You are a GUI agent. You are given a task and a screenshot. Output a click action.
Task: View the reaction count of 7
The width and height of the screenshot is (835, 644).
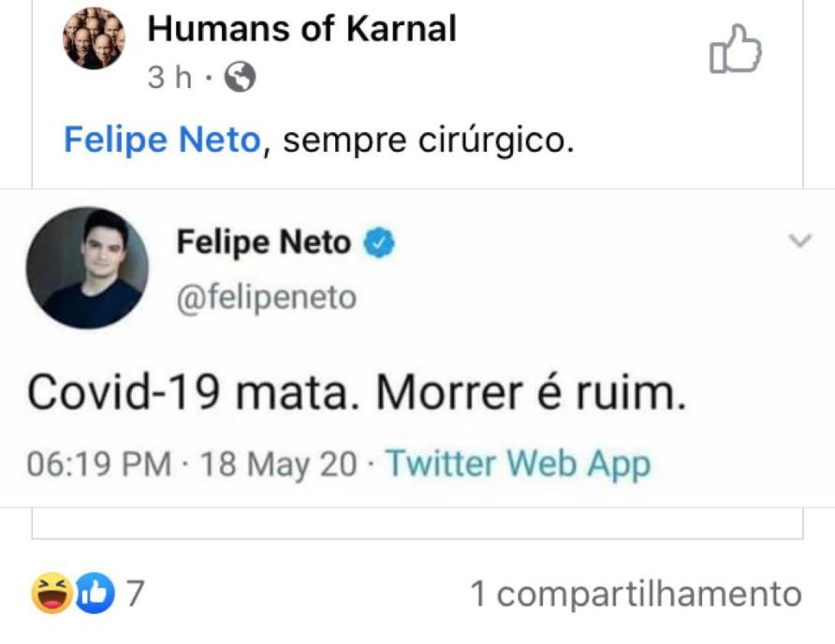click(x=135, y=593)
